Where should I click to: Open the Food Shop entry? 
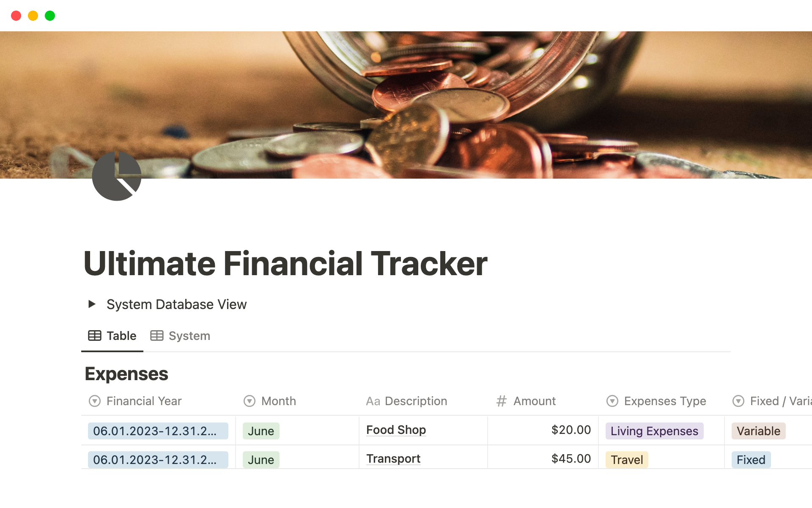click(396, 430)
